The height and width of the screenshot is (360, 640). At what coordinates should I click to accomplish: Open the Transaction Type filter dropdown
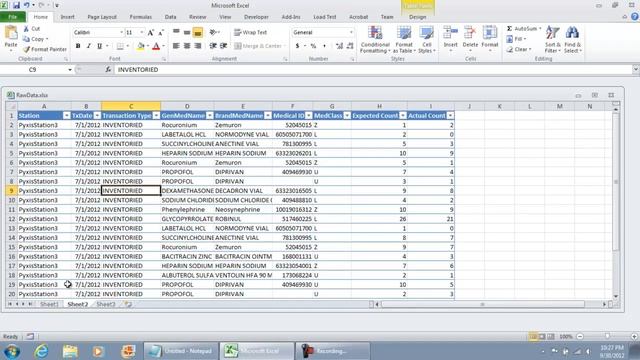(156, 116)
